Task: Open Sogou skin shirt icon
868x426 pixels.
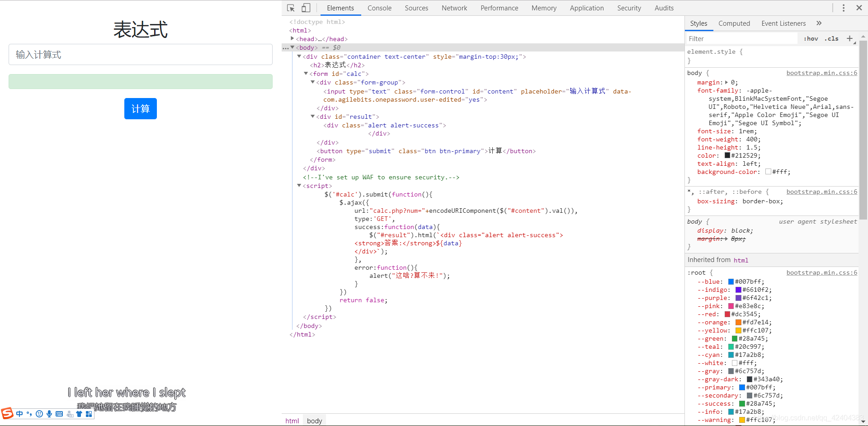Action: pyautogui.click(x=79, y=414)
